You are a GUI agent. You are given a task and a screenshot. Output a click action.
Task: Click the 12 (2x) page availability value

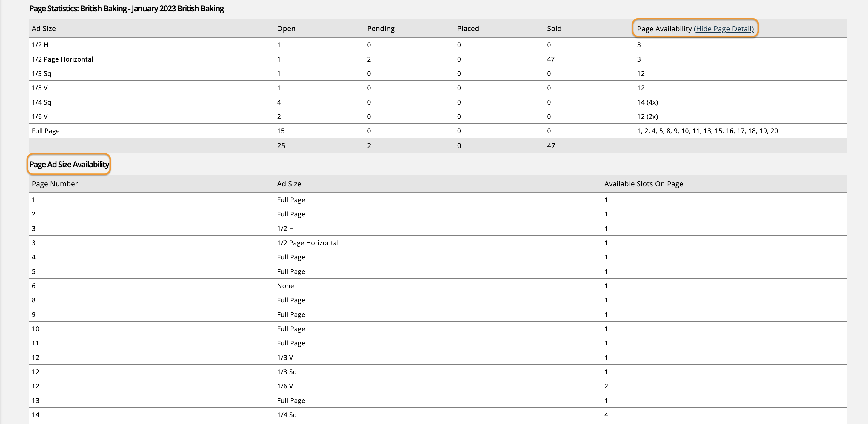click(x=647, y=117)
